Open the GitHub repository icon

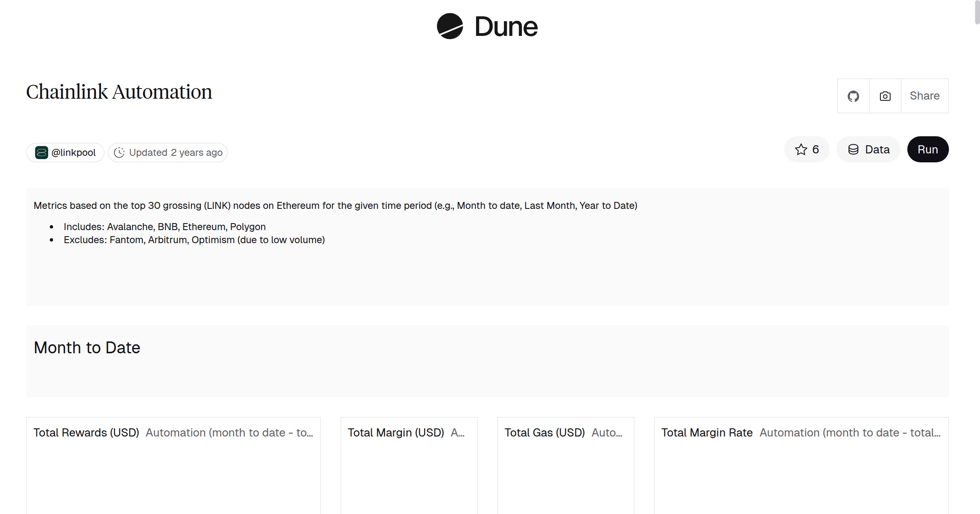point(853,95)
